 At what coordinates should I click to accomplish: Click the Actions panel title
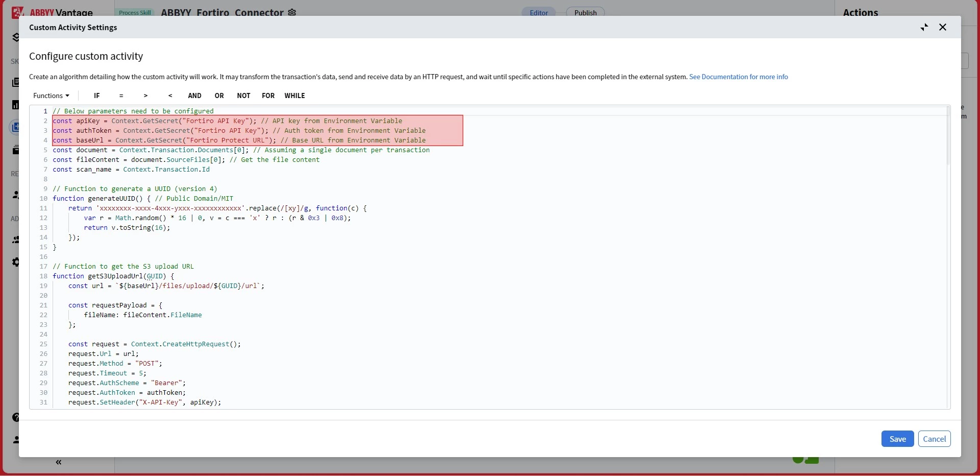[860, 13]
